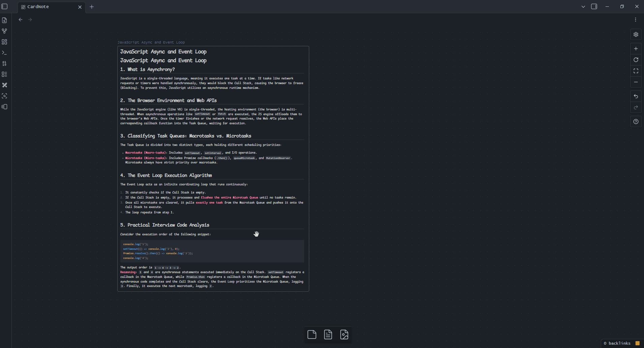Navigate forward with right arrow
Viewport: 644px width, 348px height.
pyautogui.click(x=30, y=20)
